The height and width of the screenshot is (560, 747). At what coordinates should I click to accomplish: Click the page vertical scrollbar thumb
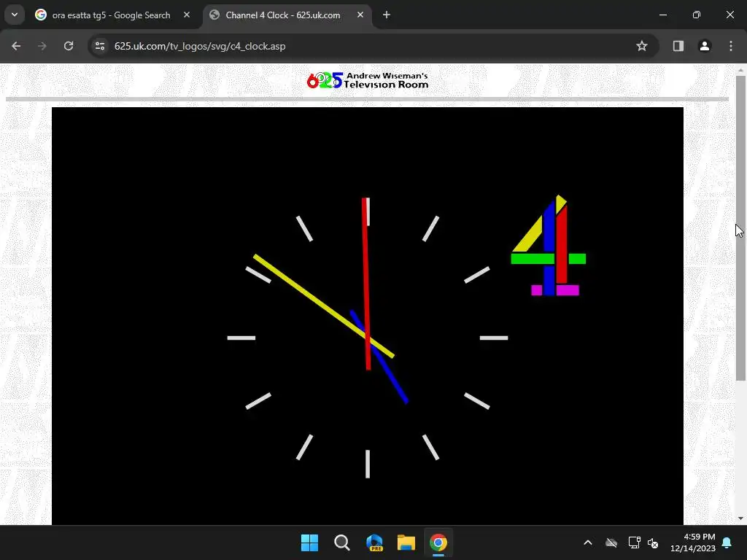pos(740,227)
